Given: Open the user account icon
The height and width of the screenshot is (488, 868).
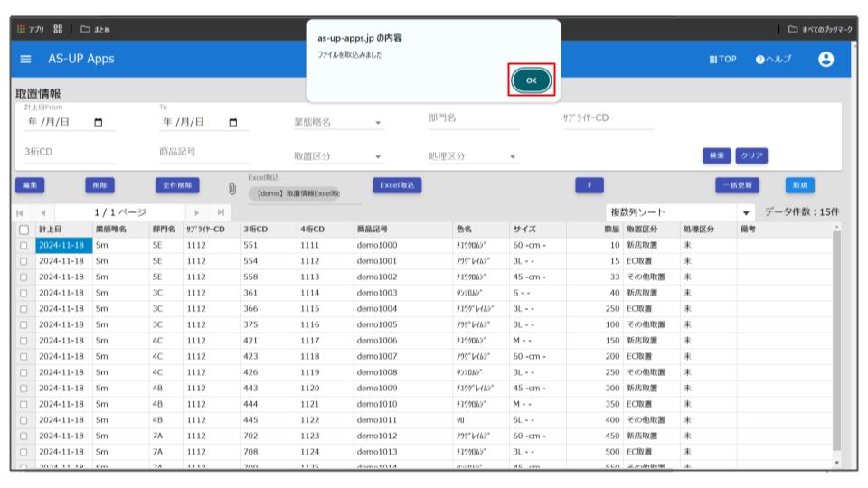Looking at the screenshot, I should [x=826, y=60].
